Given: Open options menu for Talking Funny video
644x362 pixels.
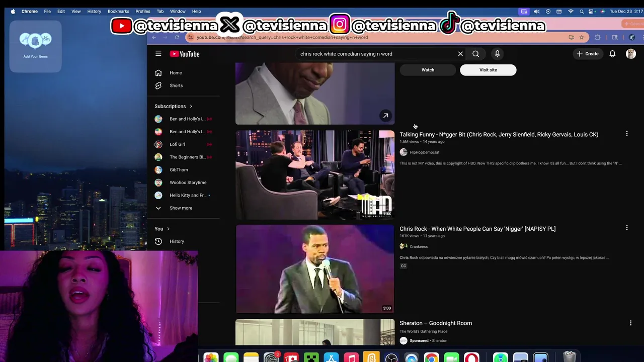Looking at the screenshot, I should [x=626, y=134].
